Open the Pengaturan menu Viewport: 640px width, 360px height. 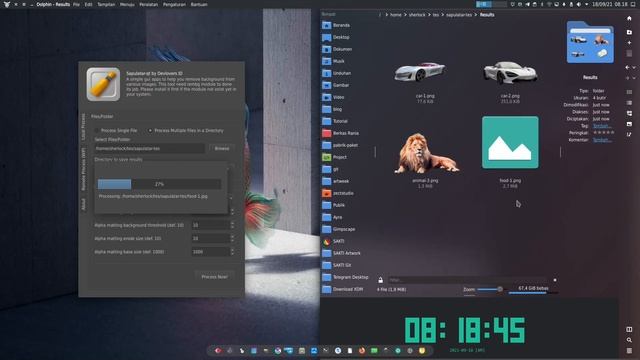[174, 4]
